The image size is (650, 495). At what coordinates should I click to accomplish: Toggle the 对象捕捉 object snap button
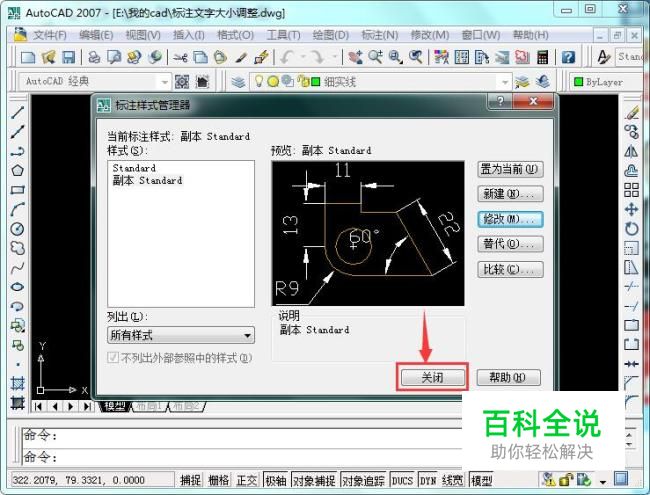click(314, 480)
